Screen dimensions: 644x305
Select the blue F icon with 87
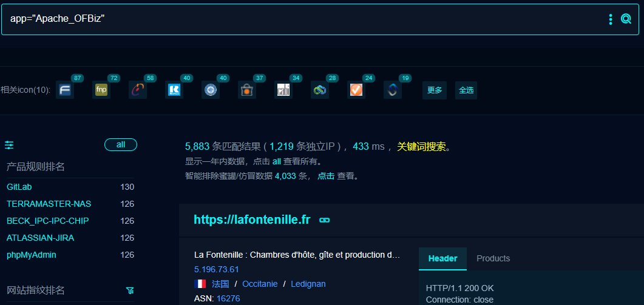tap(65, 90)
